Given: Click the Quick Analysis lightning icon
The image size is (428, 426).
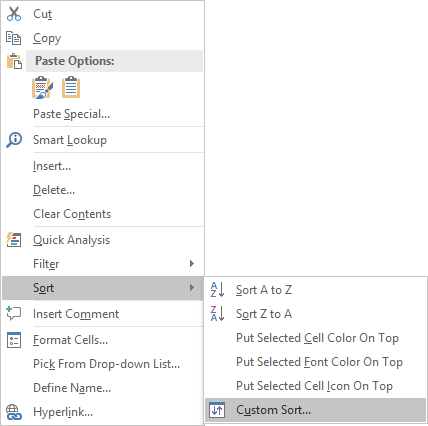Looking at the screenshot, I should tap(14, 240).
